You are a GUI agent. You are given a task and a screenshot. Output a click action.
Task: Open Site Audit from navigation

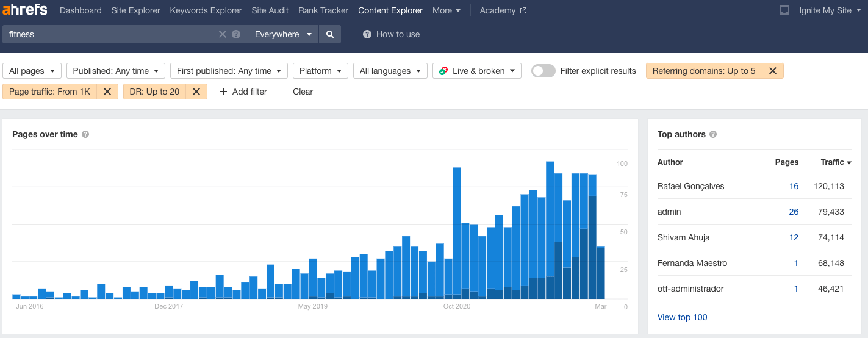pyautogui.click(x=270, y=10)
